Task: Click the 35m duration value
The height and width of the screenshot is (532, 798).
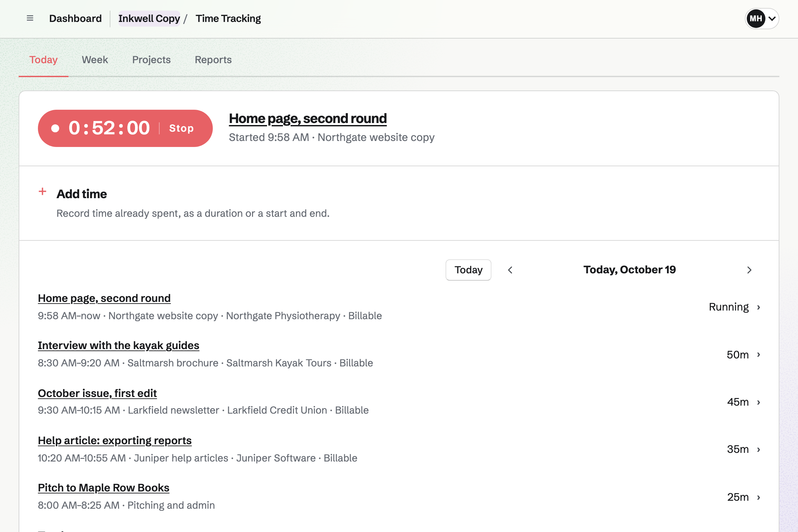Action: [737, 449]
